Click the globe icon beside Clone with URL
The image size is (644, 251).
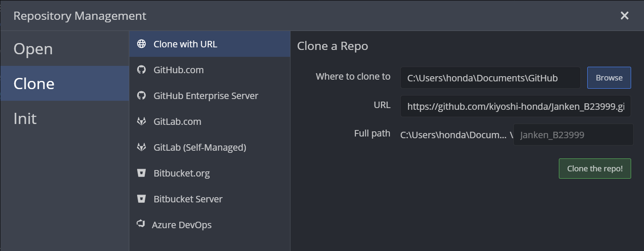[141, 44]
